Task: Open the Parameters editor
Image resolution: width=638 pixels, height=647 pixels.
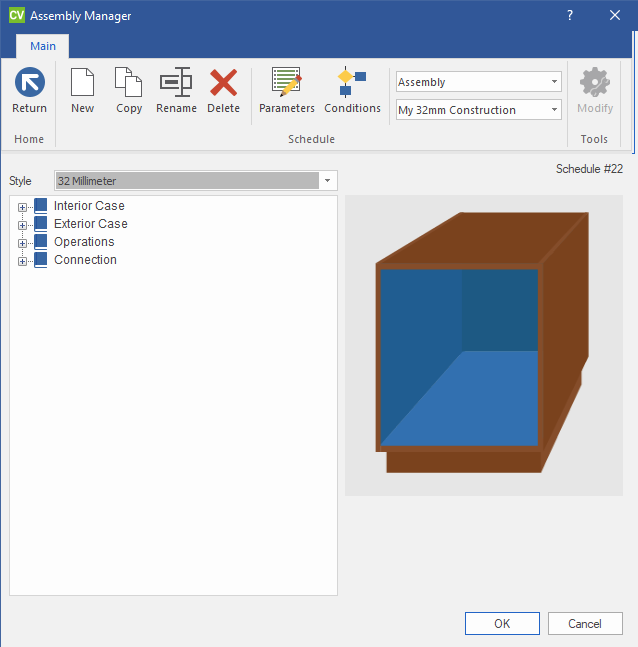Action: (x=287, y=83)
